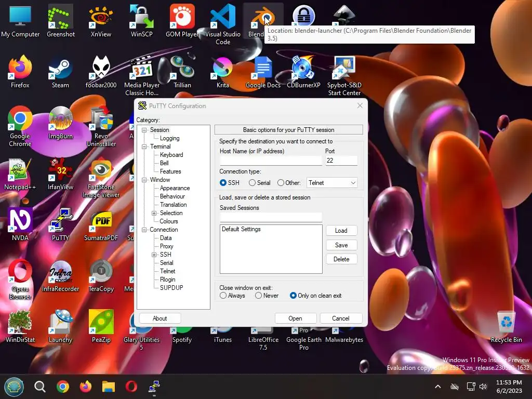Open Appearance settings category
532x399 pixels.
click(175, 188)
